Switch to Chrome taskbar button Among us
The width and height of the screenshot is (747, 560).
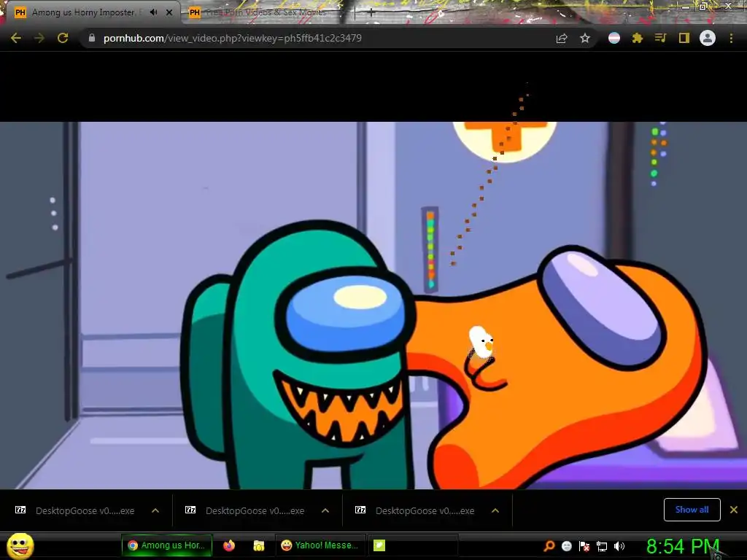click(x=167, y=545)
